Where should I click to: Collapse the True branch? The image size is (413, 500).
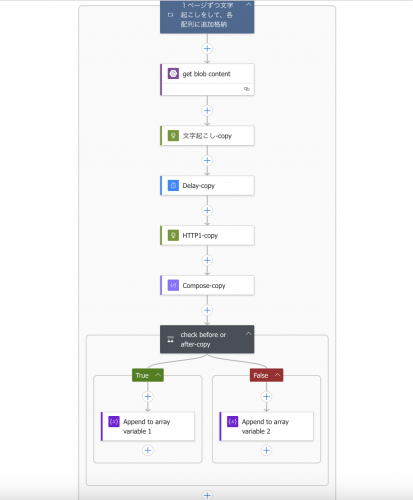click(x=158, y=375)
